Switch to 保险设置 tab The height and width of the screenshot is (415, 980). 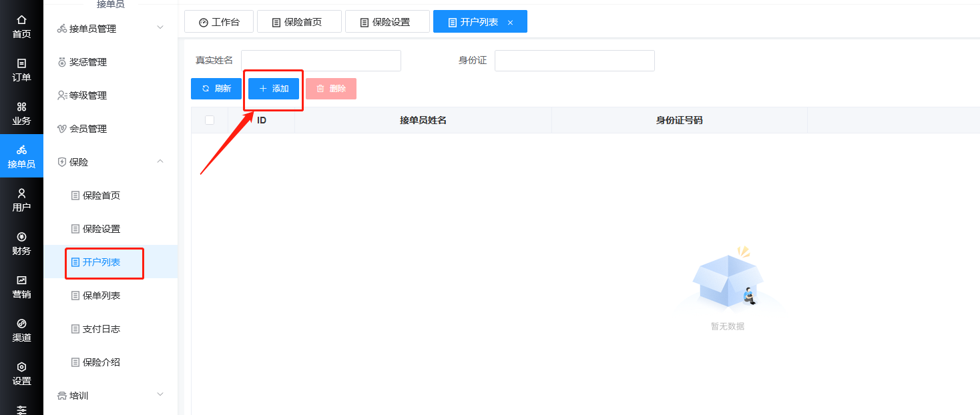tap(387, 22)
